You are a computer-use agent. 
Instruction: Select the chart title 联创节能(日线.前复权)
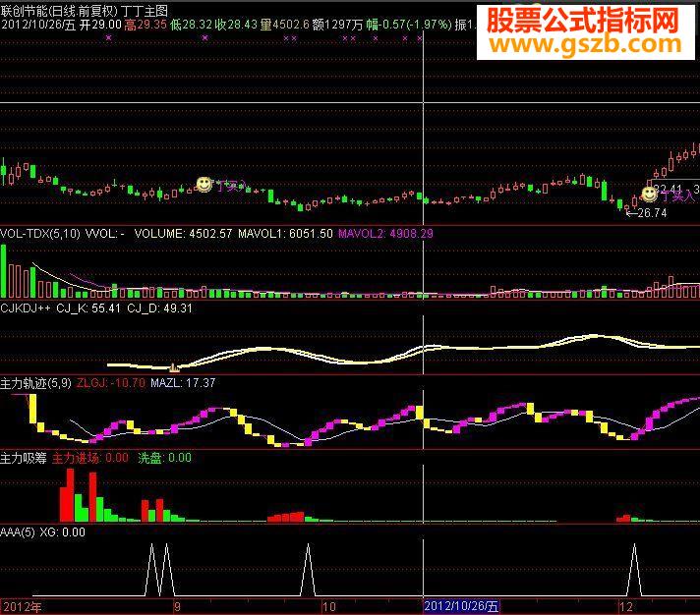coord(59,11)
